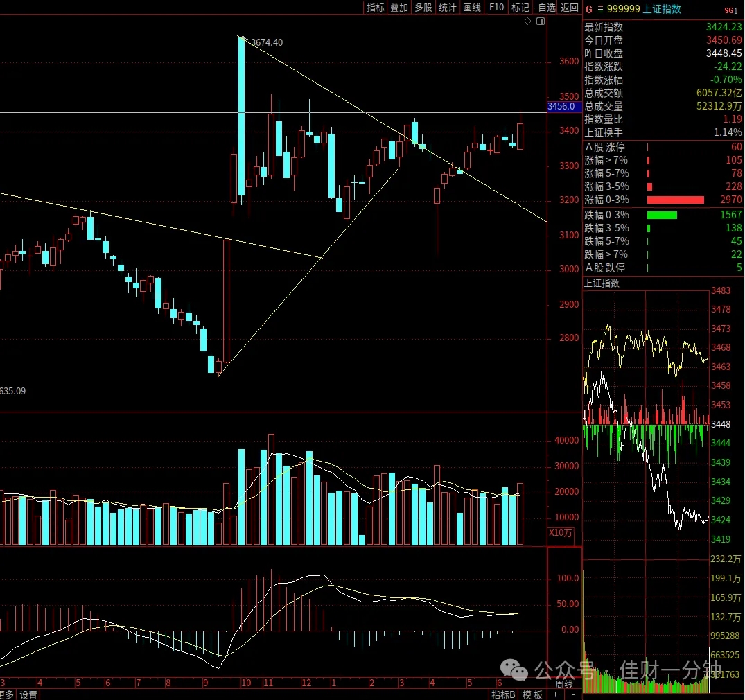Click the 跌幅 > 7% row
The height and width of the screenshot is (700, 745).
coord(663,255)
